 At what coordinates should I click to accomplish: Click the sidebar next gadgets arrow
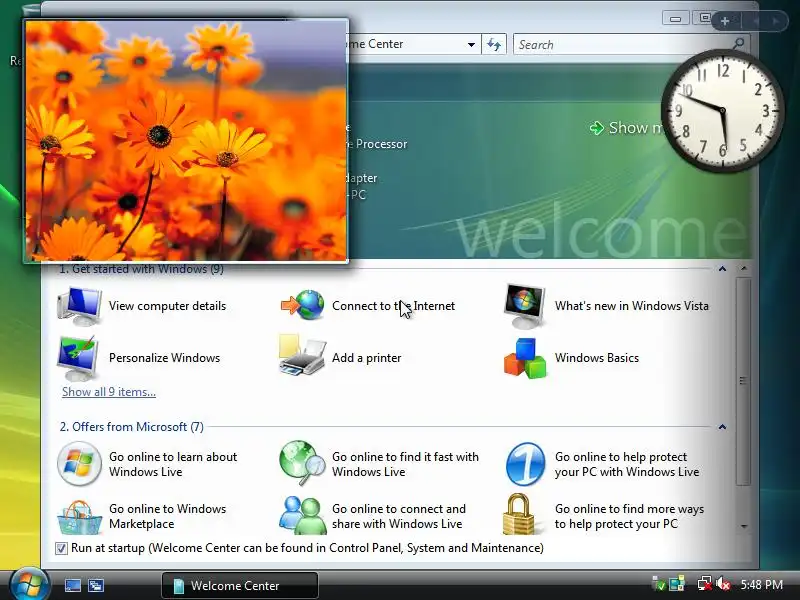(x=776, y=21)
